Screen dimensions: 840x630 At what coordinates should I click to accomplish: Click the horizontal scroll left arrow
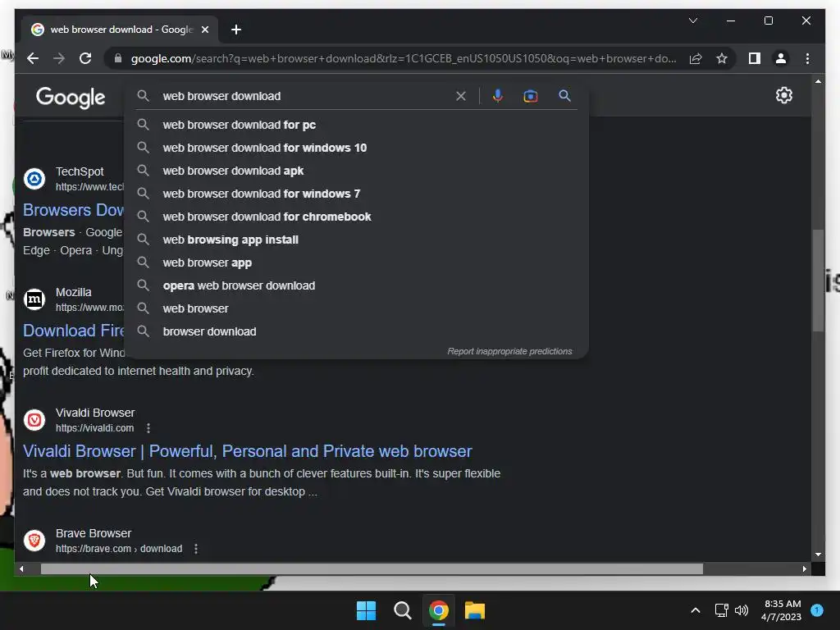21,569
